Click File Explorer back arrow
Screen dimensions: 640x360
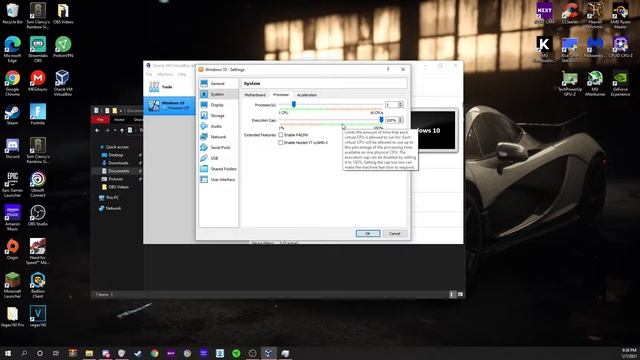(97, 130)
